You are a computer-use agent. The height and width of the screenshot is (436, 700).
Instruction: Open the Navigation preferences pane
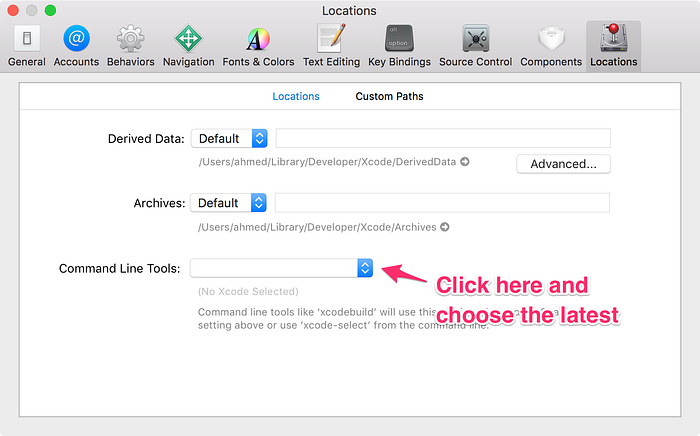188,46
